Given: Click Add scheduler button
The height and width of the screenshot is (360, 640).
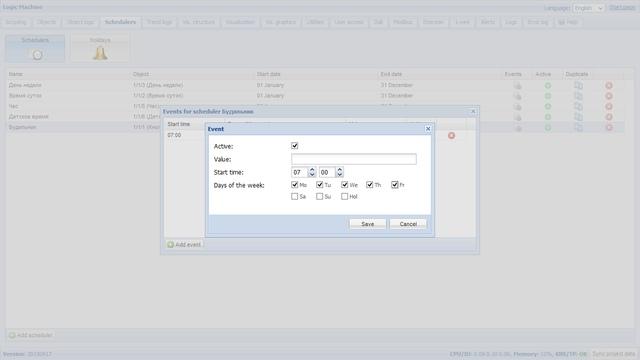Looking at the screenshot, I should click(x=31, y=335).
